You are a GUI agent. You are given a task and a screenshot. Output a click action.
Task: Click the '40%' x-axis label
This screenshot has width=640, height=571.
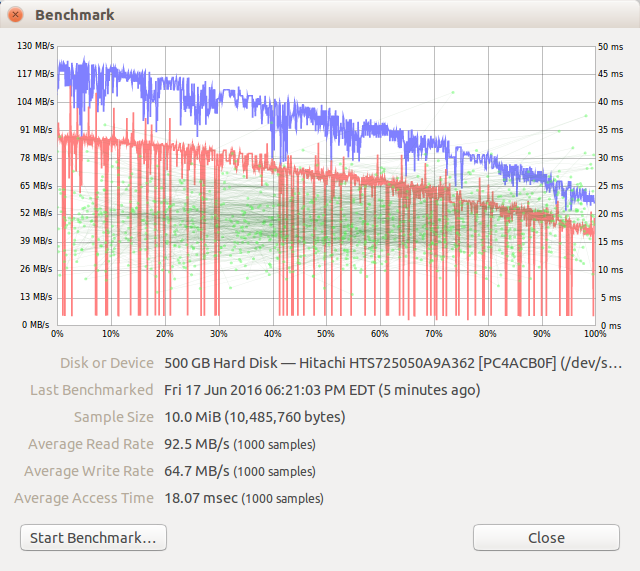click(x=273, y=333)
